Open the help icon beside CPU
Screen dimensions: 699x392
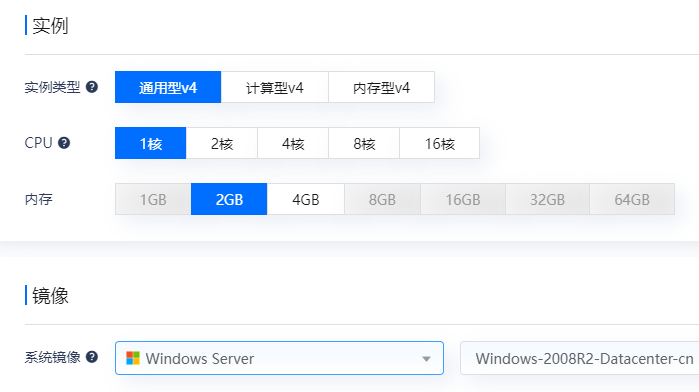(x=64, y=143)
